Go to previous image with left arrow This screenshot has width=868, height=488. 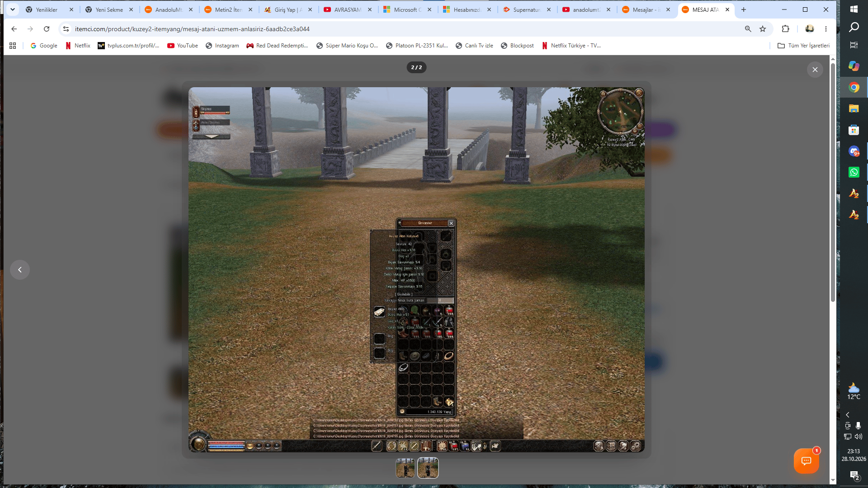point(20,270)
